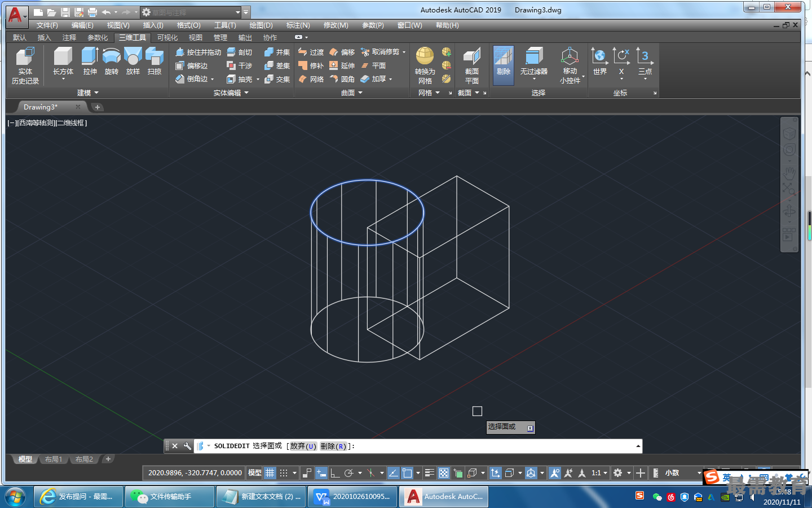Click the 二维线框 visual style label
The height and width of the screenshot is (508, 812).
(x=70, y=123)
